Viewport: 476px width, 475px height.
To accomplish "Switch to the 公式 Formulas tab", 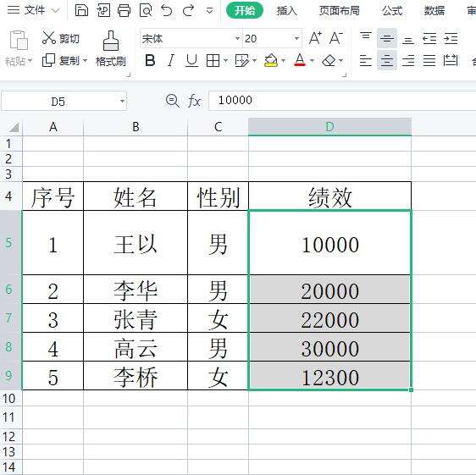I will pyautogui.click(x=392, y=11).
